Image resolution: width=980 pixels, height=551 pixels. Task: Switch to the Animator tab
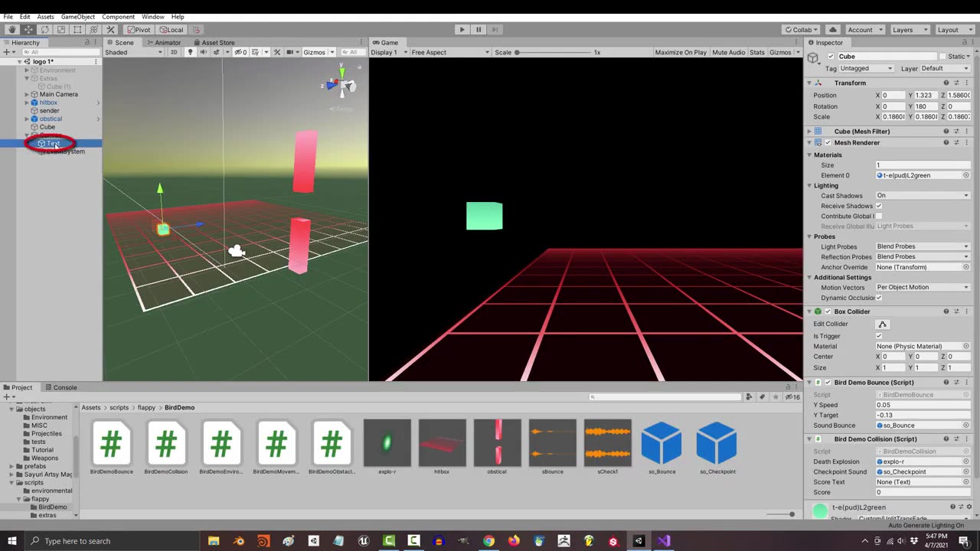click(x=163, y=42)
